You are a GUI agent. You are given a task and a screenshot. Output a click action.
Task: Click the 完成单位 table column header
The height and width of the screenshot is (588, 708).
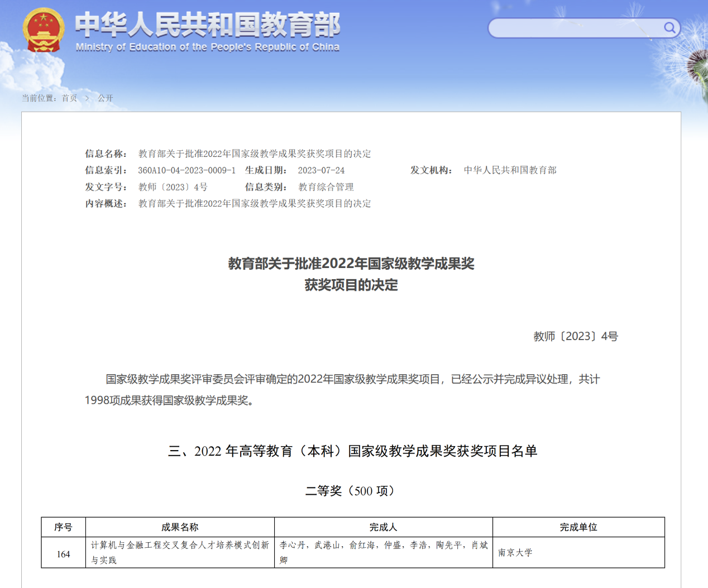[x=578, y=527]
